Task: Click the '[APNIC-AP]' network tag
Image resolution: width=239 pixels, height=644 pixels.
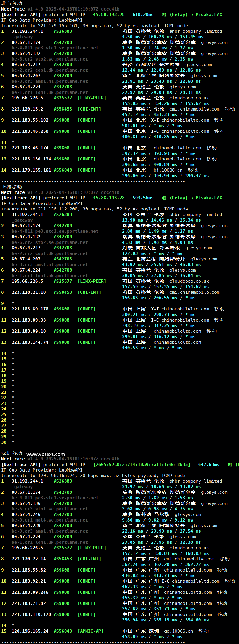Action: (91, 631)
